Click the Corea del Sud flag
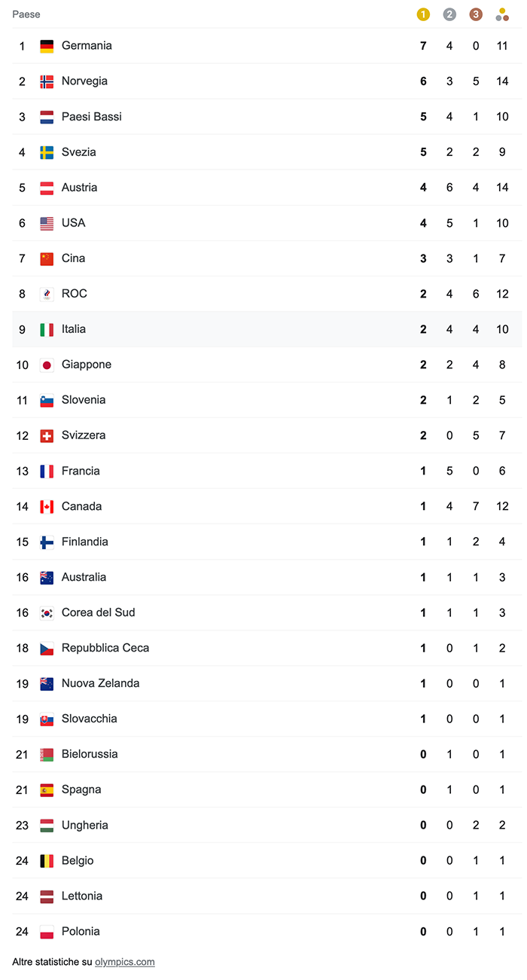 47,612
